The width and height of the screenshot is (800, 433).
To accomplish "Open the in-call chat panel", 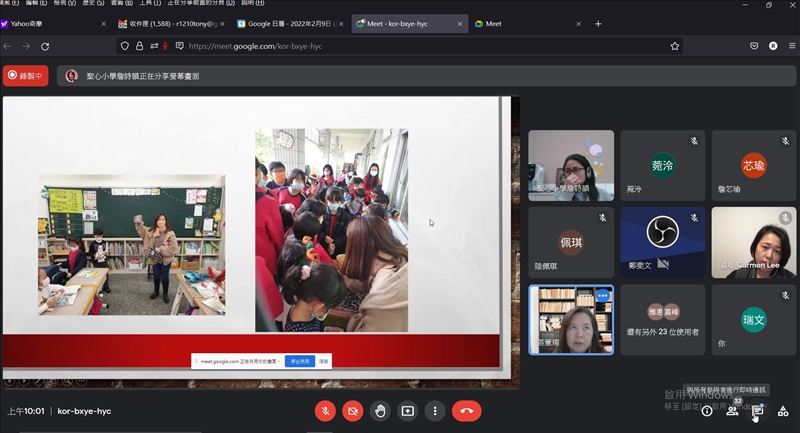I will click(x=758, y=411).
